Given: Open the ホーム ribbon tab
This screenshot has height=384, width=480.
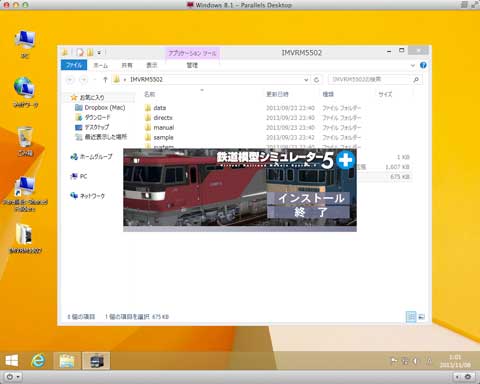Looking at the screenshot, I should (101, 65).
